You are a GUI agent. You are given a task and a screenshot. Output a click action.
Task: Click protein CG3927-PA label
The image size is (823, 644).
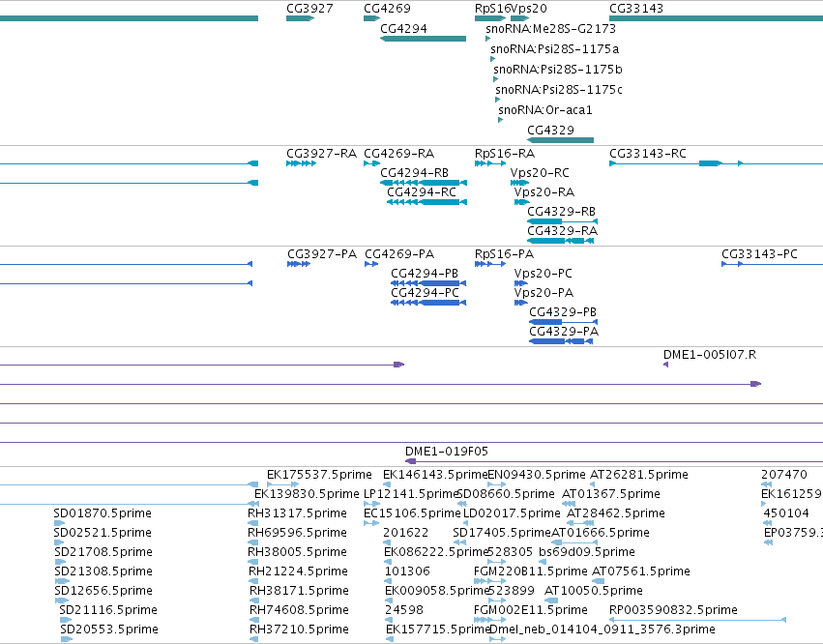[322, 254]
